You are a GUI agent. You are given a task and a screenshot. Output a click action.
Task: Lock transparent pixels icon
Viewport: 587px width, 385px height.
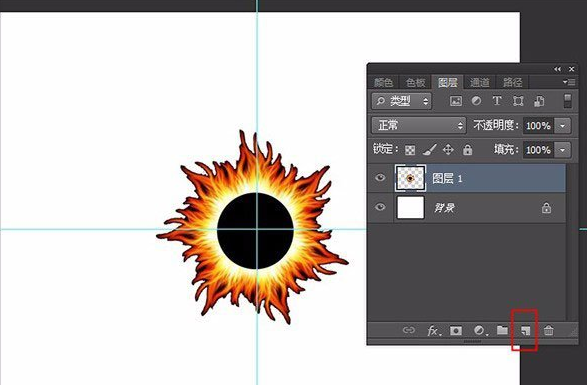click(x=410, y=150)
